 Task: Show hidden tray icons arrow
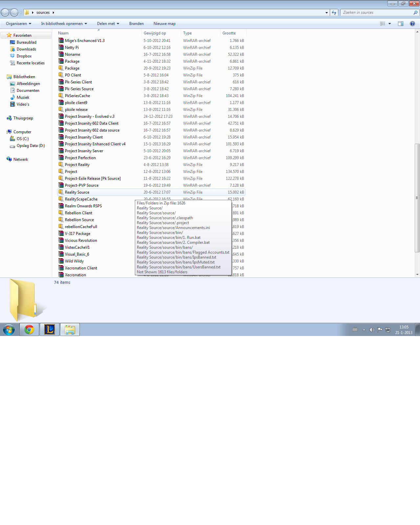point(364,330)
